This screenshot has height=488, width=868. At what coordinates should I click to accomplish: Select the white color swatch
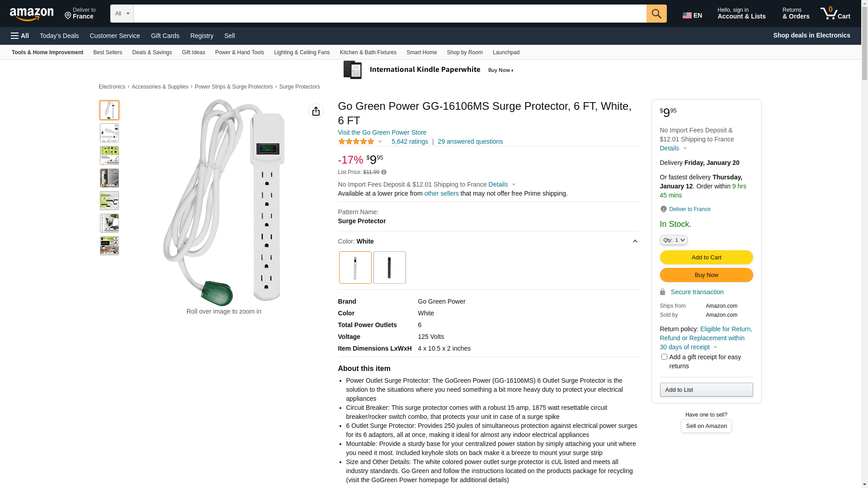point(355,267)
